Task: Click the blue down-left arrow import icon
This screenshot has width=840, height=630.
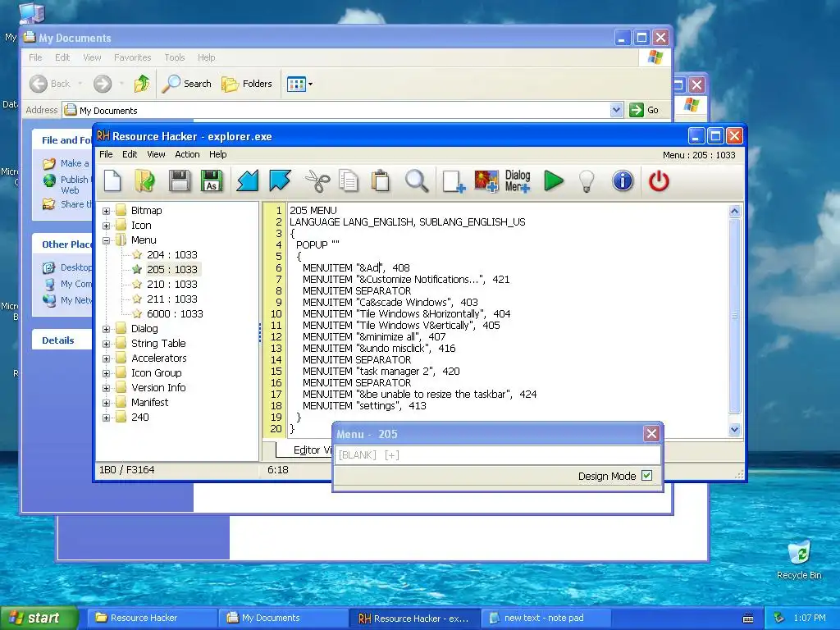Action: (248, 181)
